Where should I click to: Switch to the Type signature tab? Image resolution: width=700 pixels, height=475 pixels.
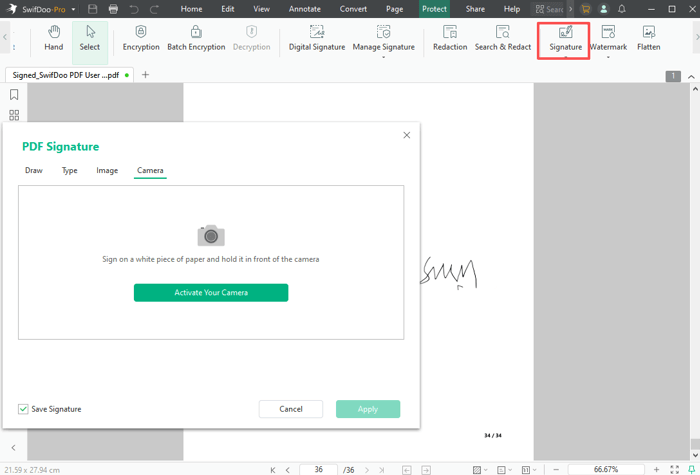click(69, 171)
